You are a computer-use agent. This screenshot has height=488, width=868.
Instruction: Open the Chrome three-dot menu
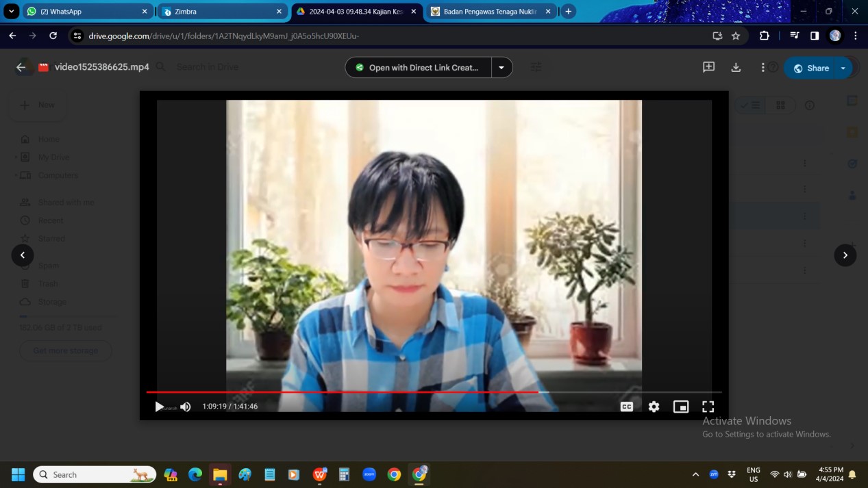(x=856, y=36)
